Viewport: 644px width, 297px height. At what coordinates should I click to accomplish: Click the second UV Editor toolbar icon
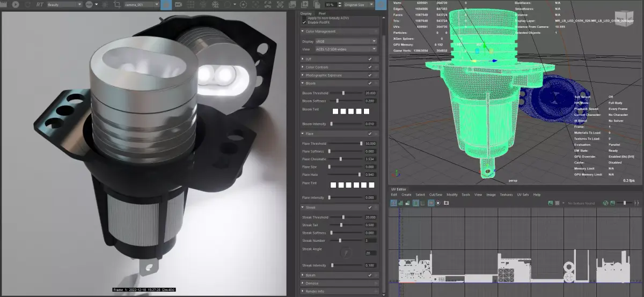(x=401, y=203)
